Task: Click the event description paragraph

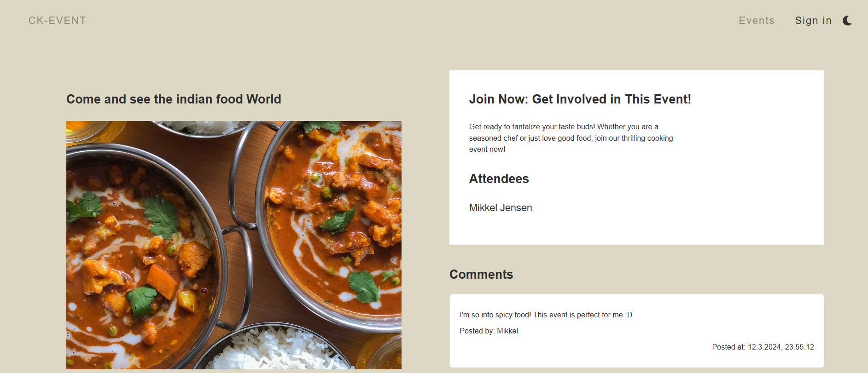Action: [571, 138]
